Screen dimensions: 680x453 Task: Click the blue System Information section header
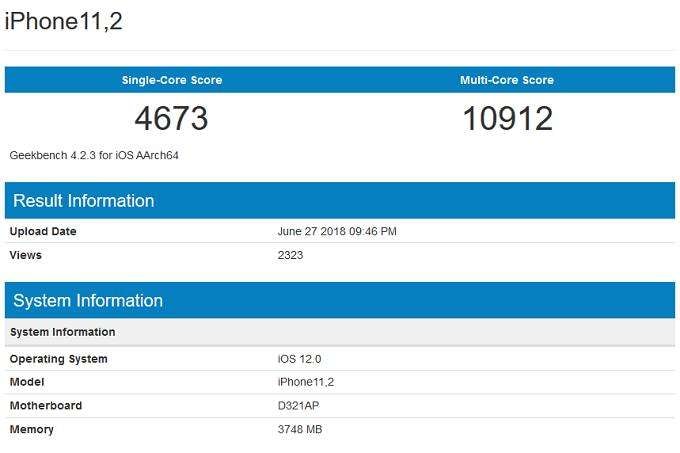88,301
